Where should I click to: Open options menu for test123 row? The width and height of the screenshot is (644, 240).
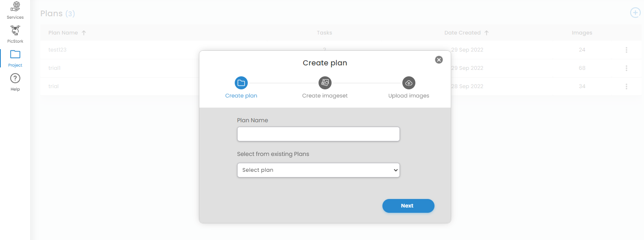tap(627, 50)
